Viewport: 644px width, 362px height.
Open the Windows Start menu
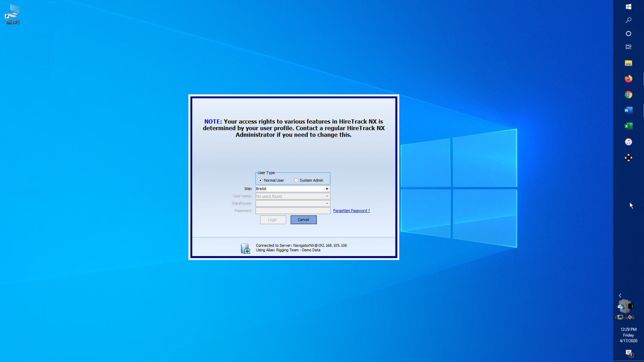tap(628, 7)
